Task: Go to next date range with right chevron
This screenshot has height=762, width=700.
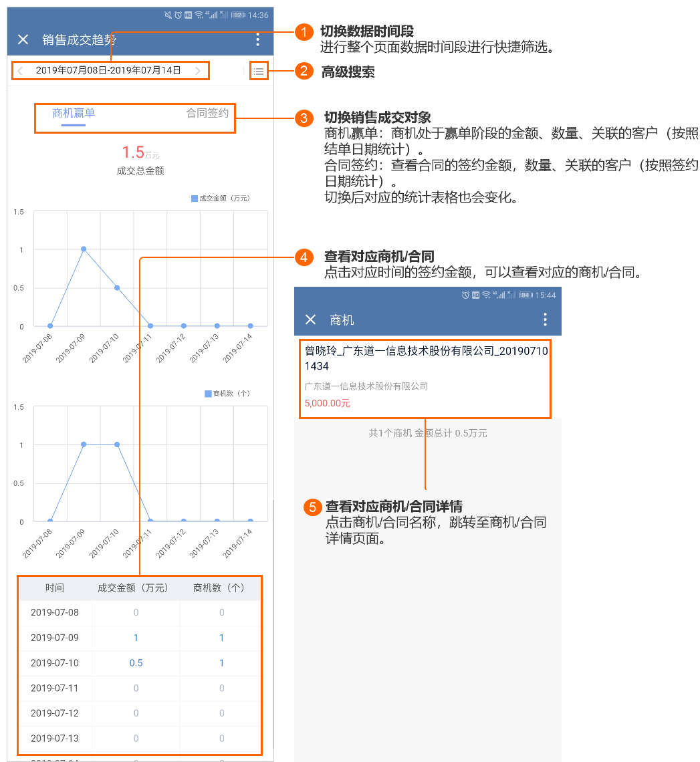Action: pyautogui.click(x=197, y=71)
